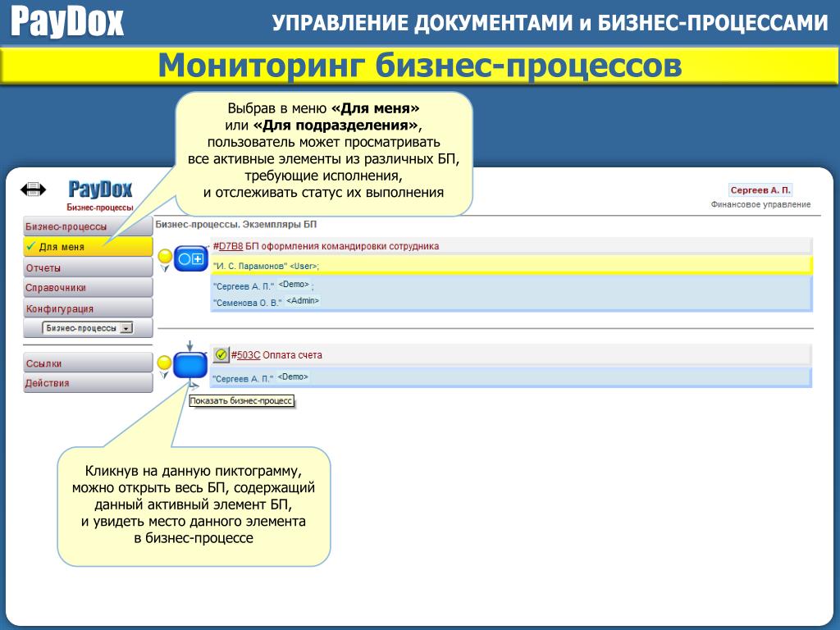Click the text "Финансовое управление"
840x630 pixels.
pos(760,204)
